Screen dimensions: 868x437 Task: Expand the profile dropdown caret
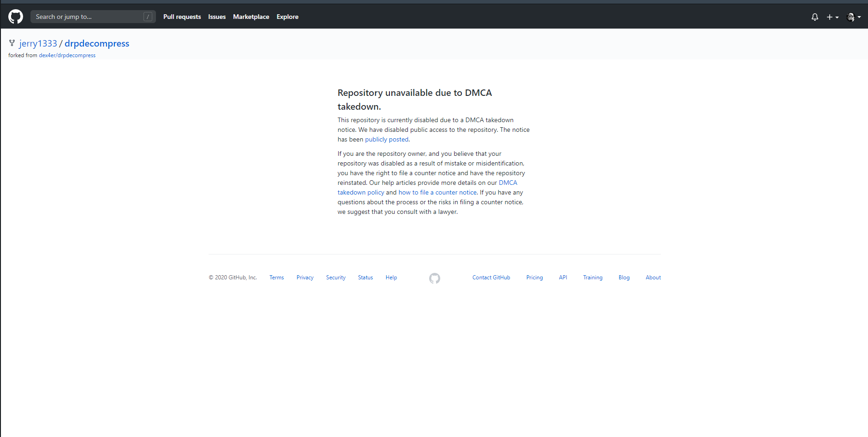point(858,18)
